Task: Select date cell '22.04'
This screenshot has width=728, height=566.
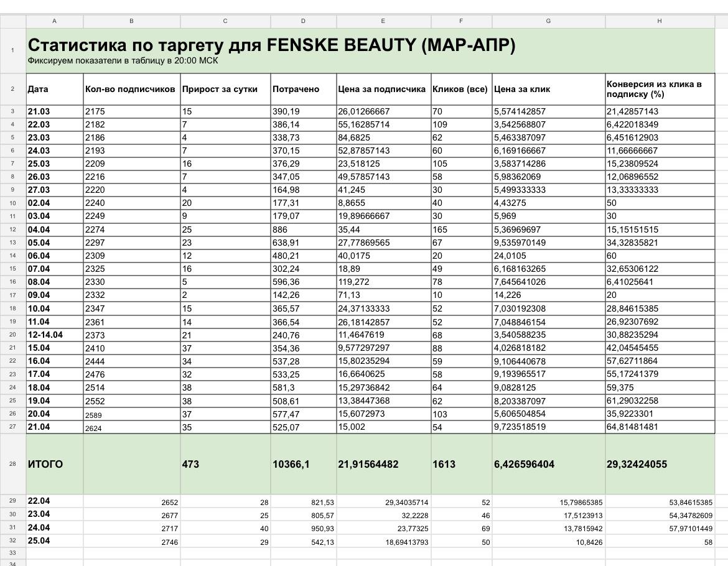Action: click(55, 501)
